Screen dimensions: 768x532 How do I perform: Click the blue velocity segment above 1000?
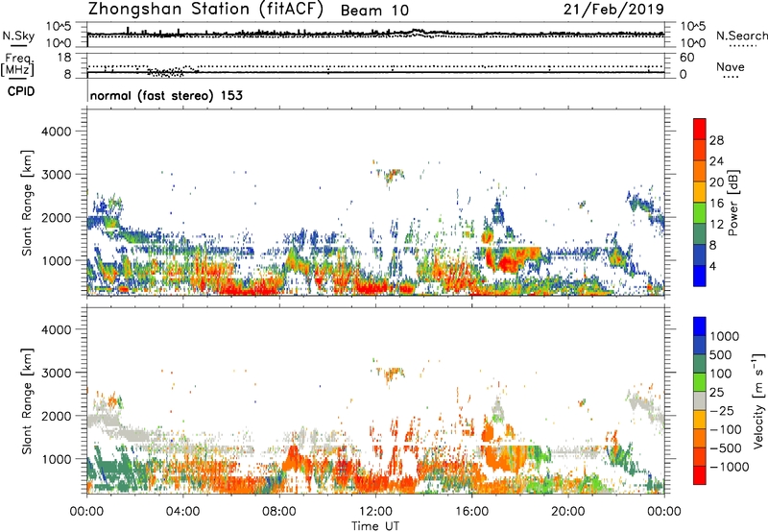(x=700, y=326)
